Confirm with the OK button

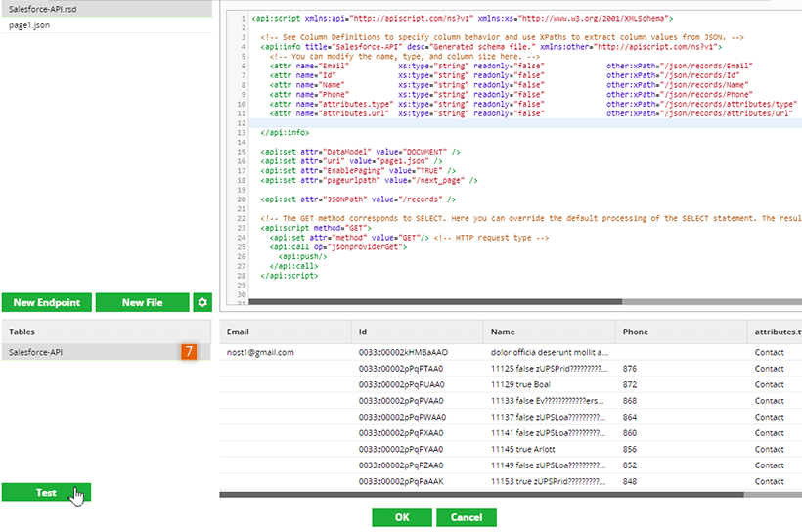coord(402,517)
